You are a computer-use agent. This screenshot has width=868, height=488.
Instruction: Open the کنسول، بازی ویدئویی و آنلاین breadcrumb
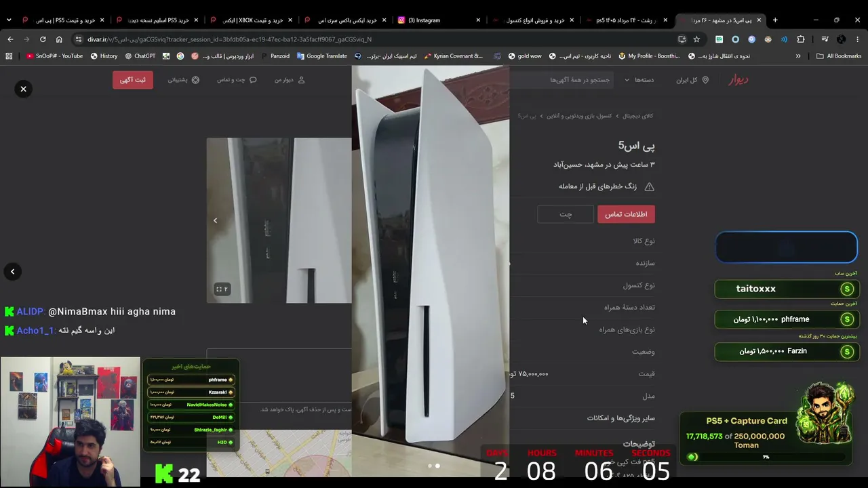coord(579,116)
